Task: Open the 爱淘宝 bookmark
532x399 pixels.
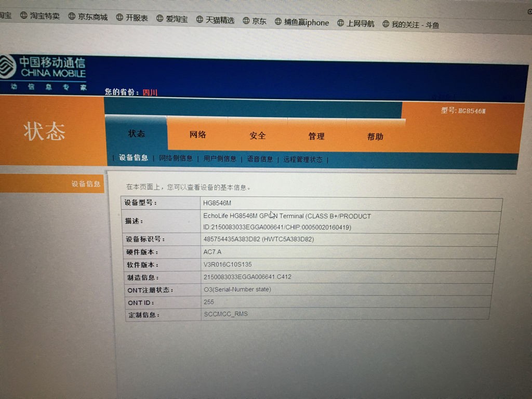Action: [x=172, y=19]
